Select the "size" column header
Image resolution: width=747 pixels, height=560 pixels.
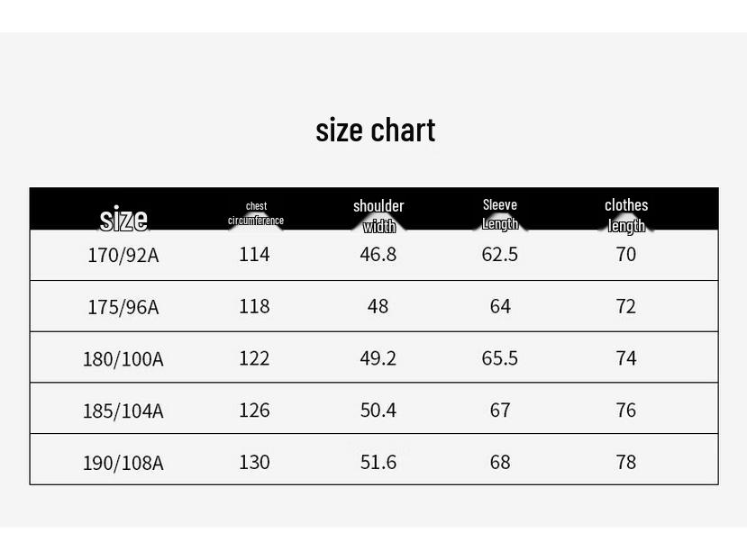(x=123, y=218)
